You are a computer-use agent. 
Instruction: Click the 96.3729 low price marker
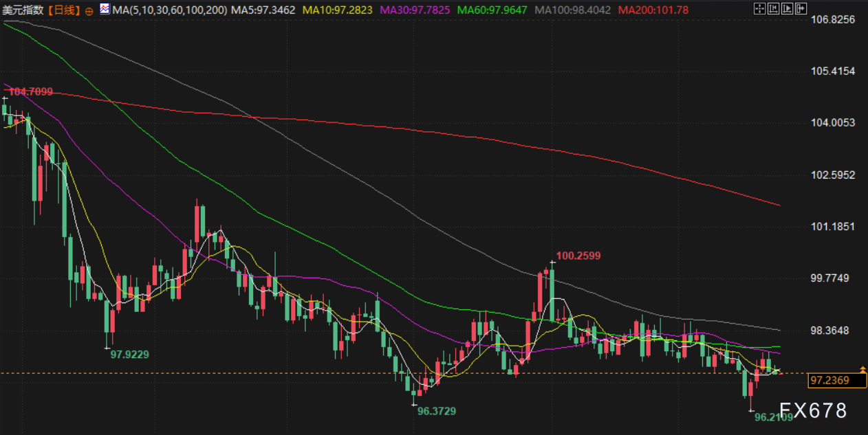click(437, 411)
